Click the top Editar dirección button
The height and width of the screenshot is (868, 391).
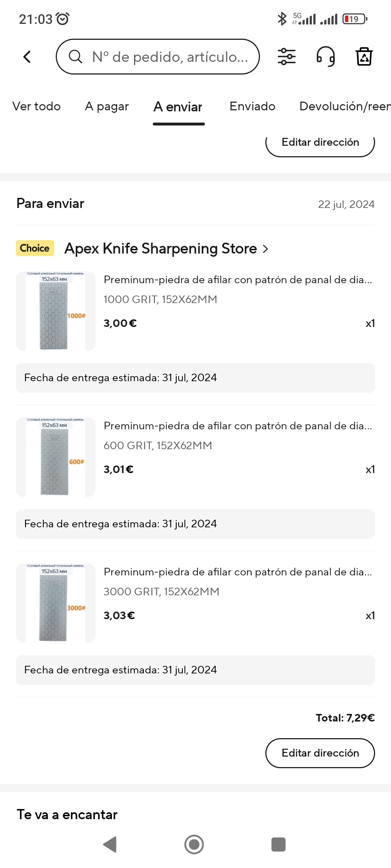(x=320, y=144)
